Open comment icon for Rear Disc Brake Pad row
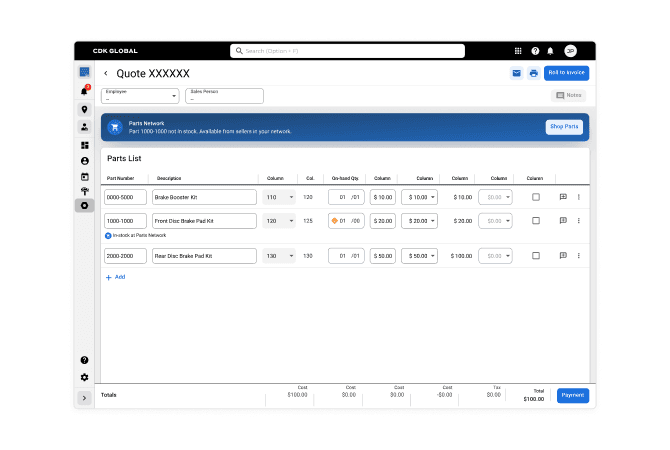Viewport: 670px width, 450px height. pyautogui.click(x=563, y=256)
